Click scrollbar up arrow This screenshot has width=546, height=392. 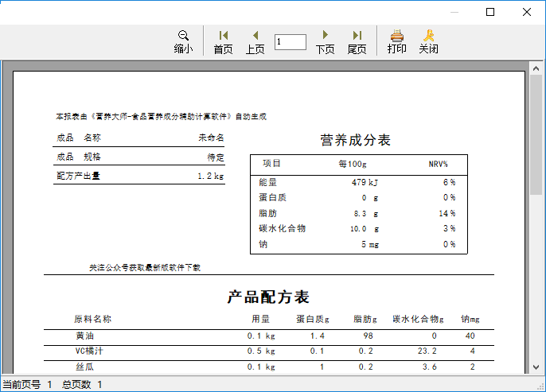point(536,68)
